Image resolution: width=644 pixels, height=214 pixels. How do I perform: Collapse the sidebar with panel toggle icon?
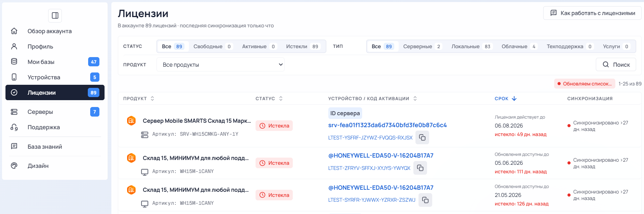pos(55,15)
